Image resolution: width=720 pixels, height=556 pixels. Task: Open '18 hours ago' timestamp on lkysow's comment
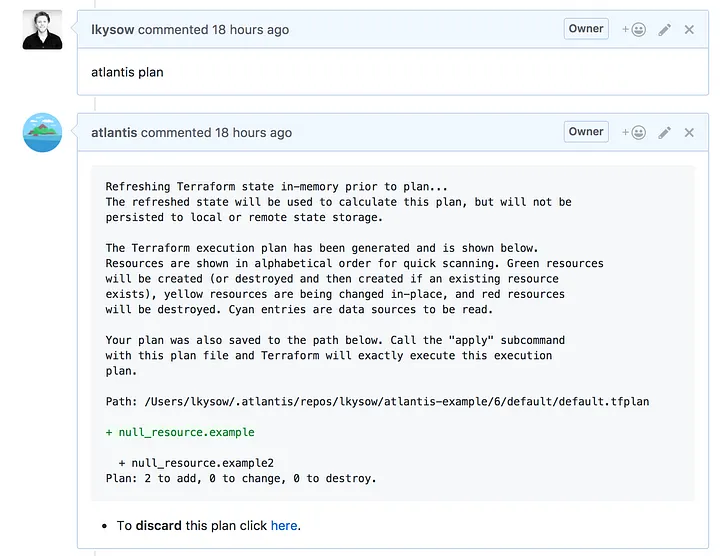coord(250,30)
